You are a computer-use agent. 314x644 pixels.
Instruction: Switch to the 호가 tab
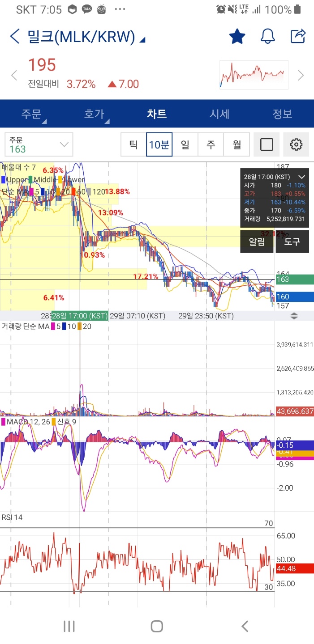(x=94, y=114)
